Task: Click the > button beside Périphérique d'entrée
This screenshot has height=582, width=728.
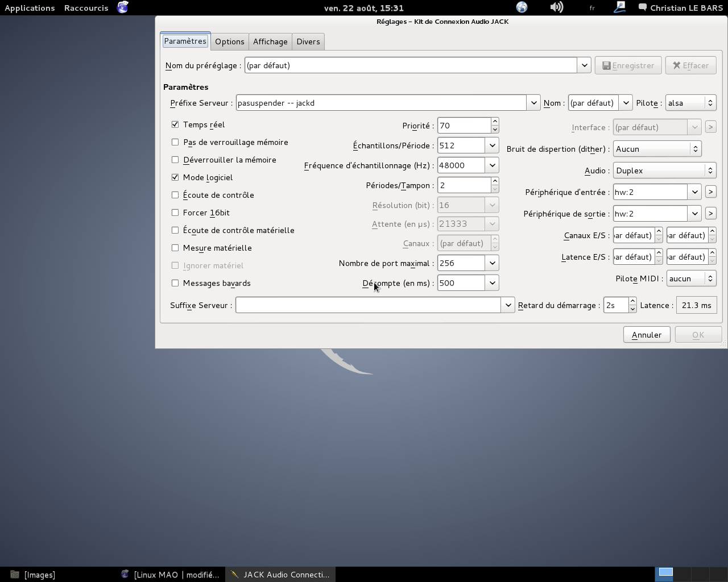Action: click(710, 192)
